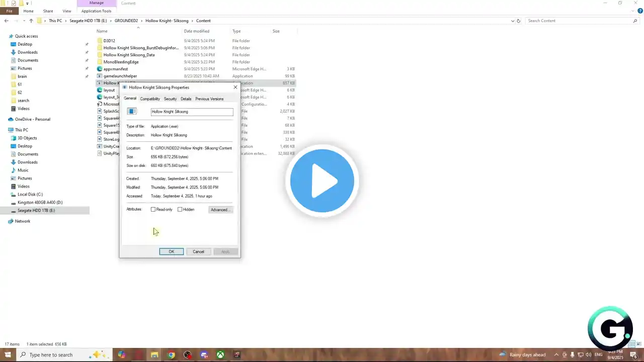Click the volume speaker tray icon
Image resolution: width=644 pixels, height=362 pixels.
(x=589, y=354)
